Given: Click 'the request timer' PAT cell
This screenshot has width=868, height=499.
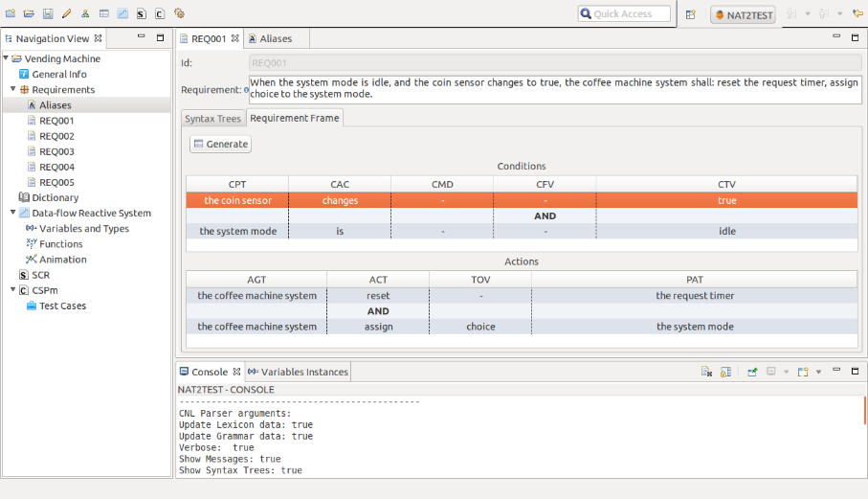Looking at the screenshot, I should pyautogui.click(x=695, y=296).
